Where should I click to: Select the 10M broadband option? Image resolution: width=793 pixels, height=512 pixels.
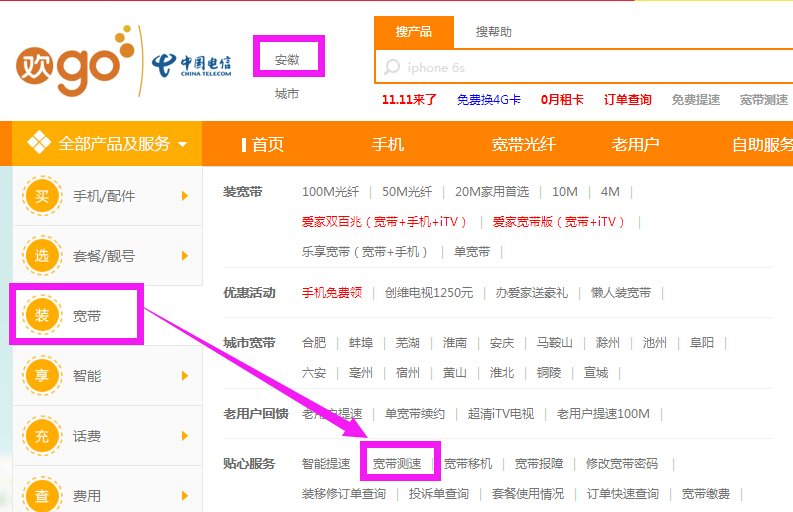coord(564,192)
